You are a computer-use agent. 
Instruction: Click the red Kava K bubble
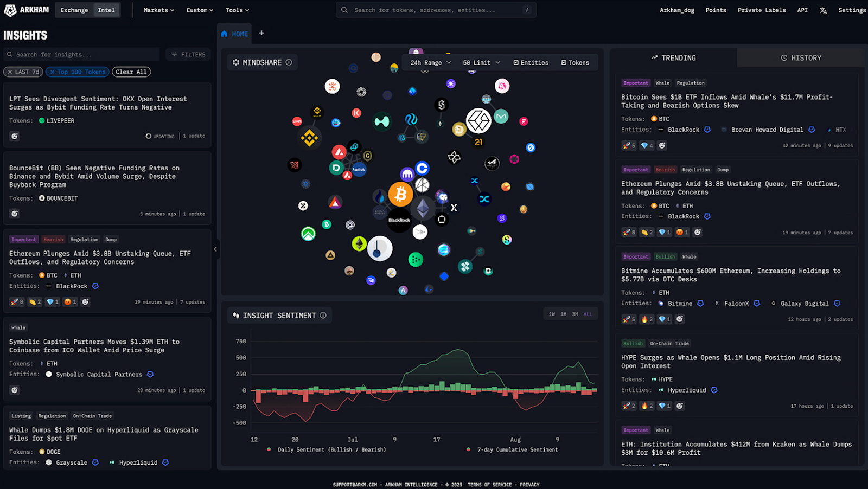point(356,113)
